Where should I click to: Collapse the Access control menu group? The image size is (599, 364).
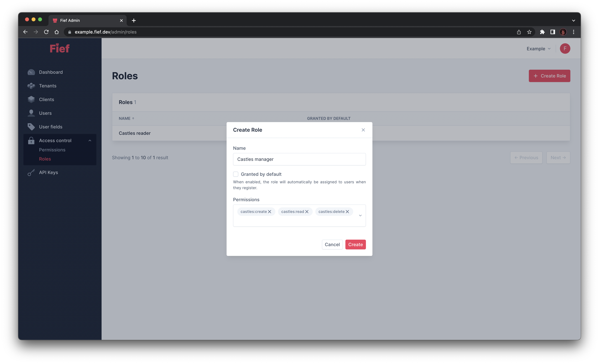click(90, 140)
